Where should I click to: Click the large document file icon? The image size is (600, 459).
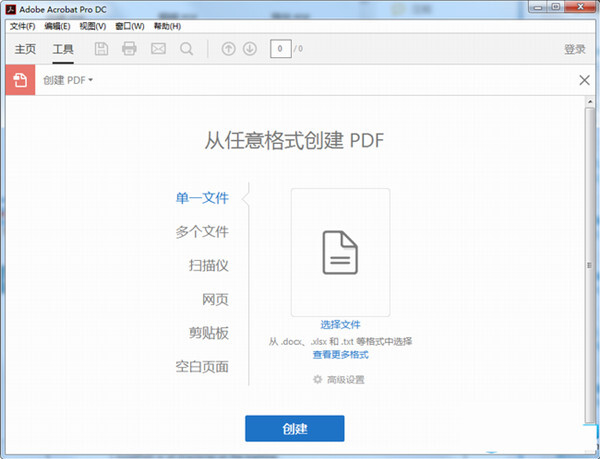(340, 252)
